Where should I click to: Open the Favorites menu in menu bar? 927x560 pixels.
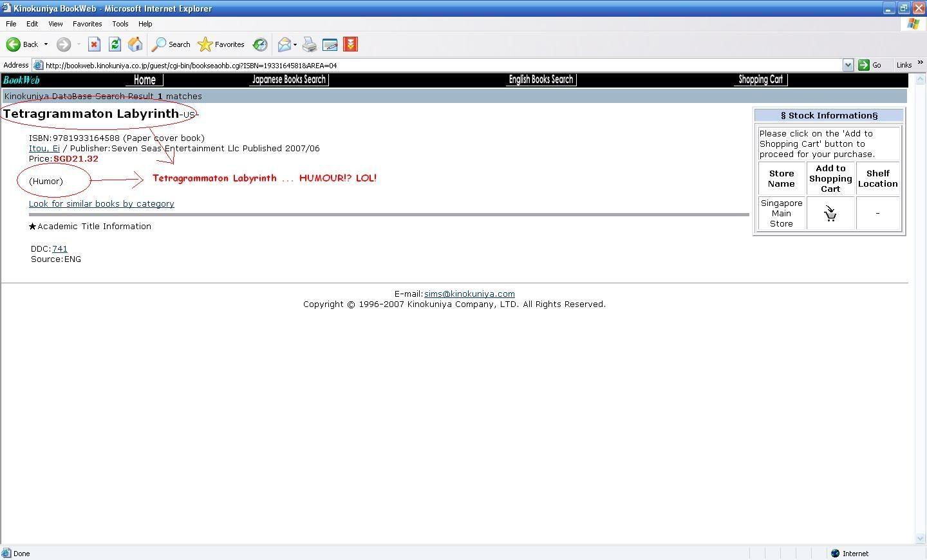tap(87, 24)
